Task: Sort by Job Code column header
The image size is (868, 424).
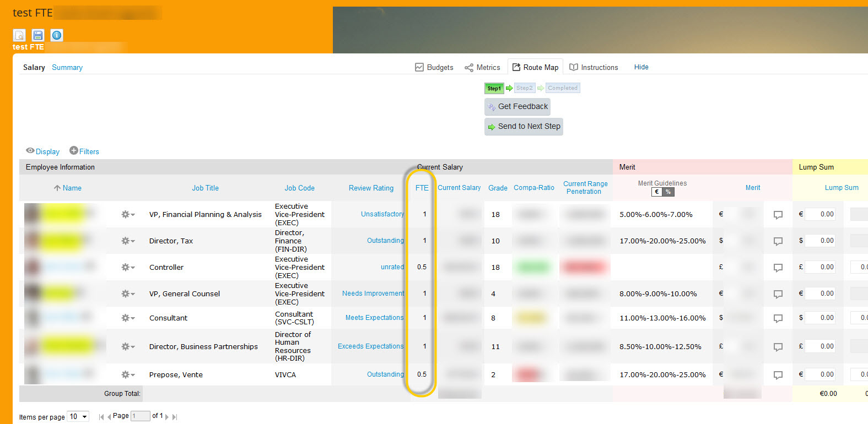Action: [x=299, y=188]
